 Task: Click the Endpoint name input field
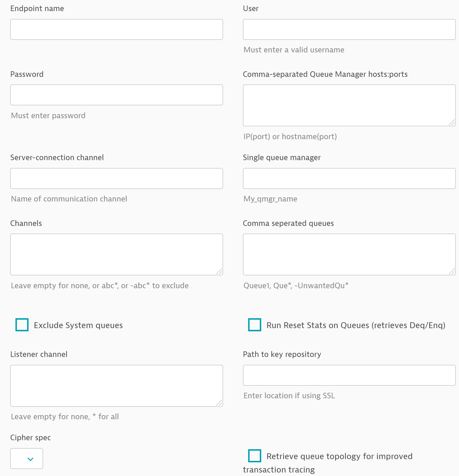tap(116, 29)
